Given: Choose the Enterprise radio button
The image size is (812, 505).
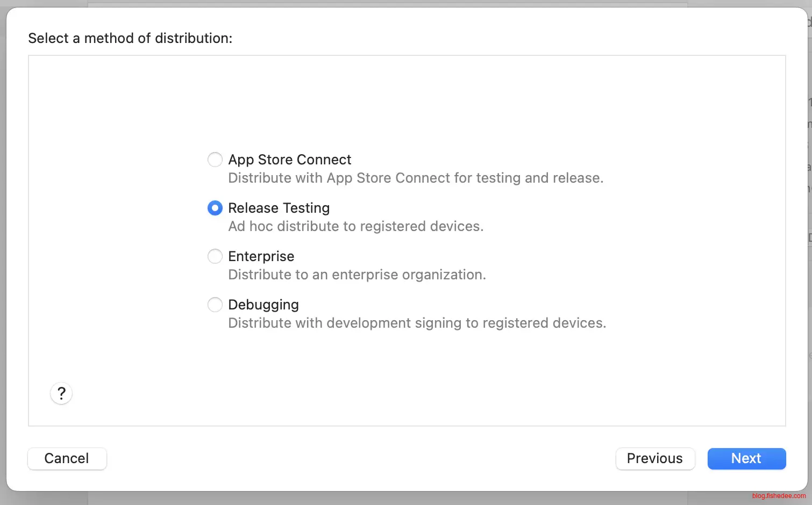Looking at the screenshot, I should [215, 256].
